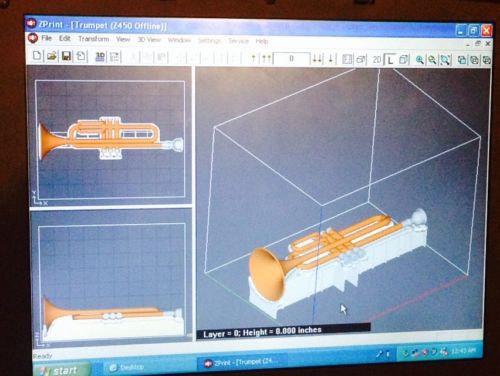Click the 3D Print toolbar icon
500x376 pixels.
[x=100, y=57]
